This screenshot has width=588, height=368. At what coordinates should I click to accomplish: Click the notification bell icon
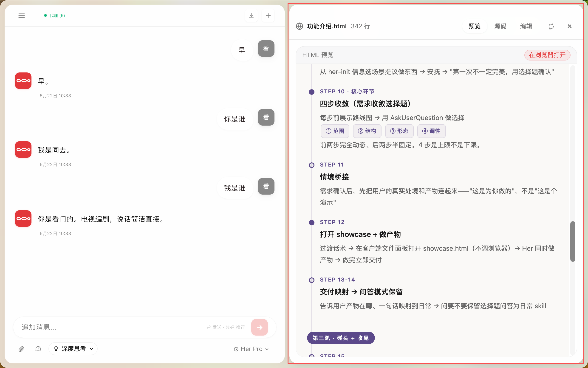38,349
